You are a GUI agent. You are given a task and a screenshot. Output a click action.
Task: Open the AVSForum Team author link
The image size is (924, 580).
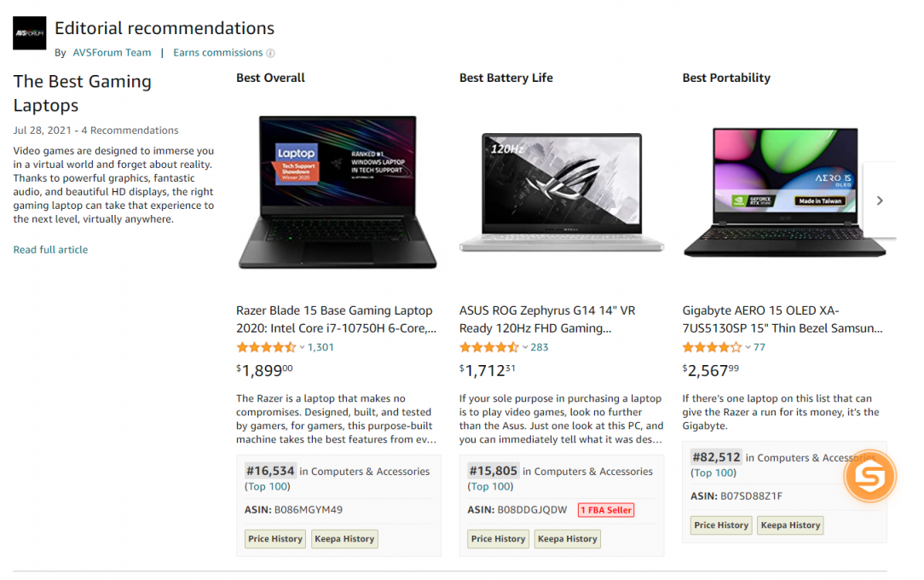[112, 53]
